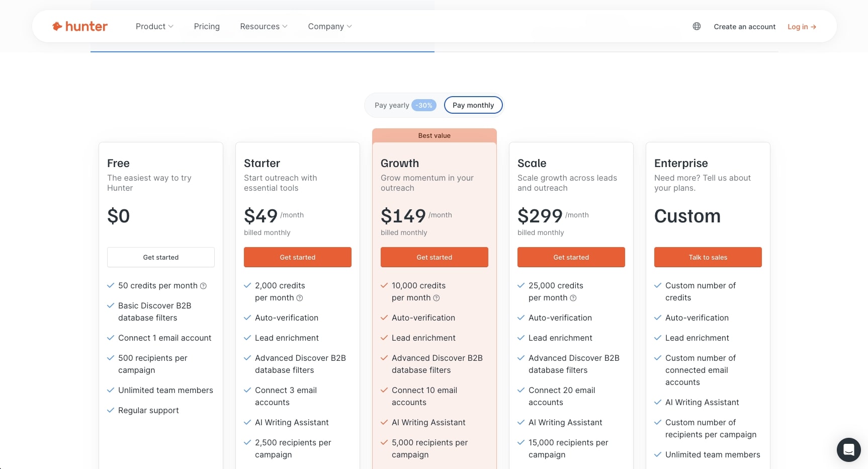Click the Free plan title

(x=118, y=163)
